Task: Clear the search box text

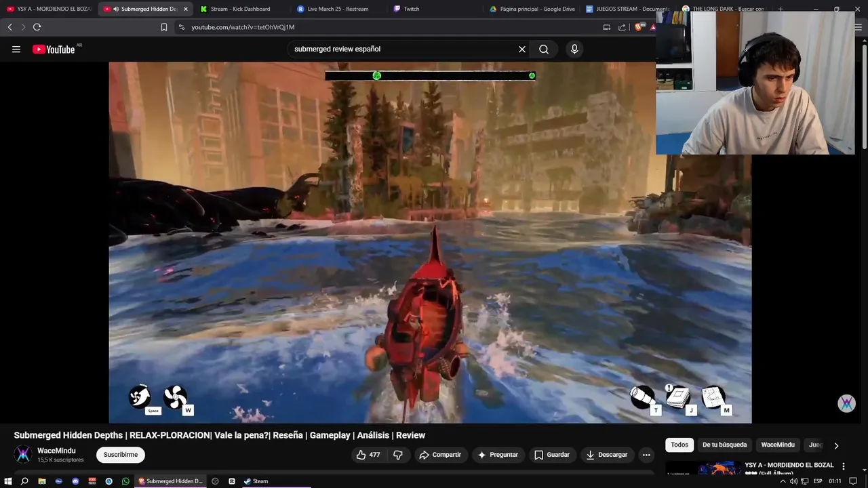Action: (x=522, y=49)
